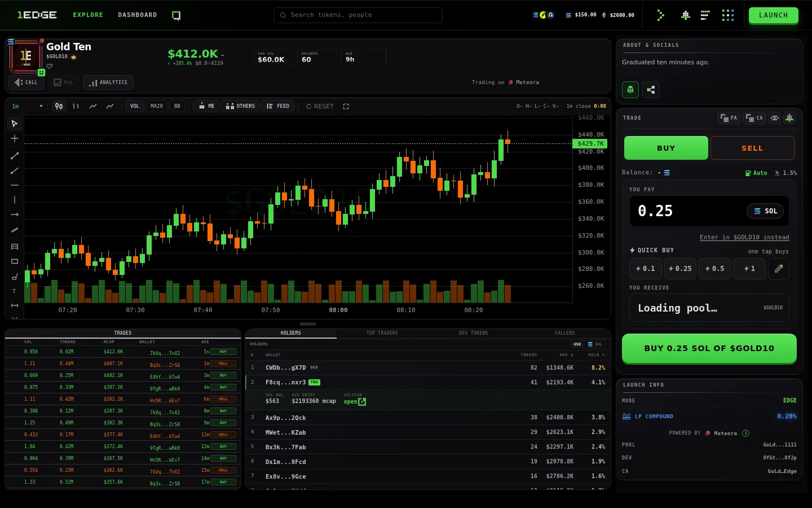The image size is (812, 508).
Task: Select the crosshair tool in chart sidebar
Action: point(15,138)
